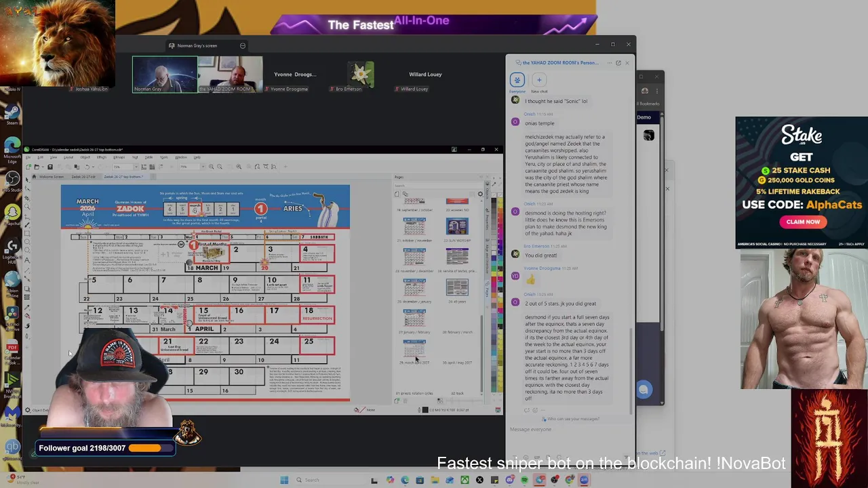
Task: Open the Edit menu in CorelDRAW
Action: [40, 157]
